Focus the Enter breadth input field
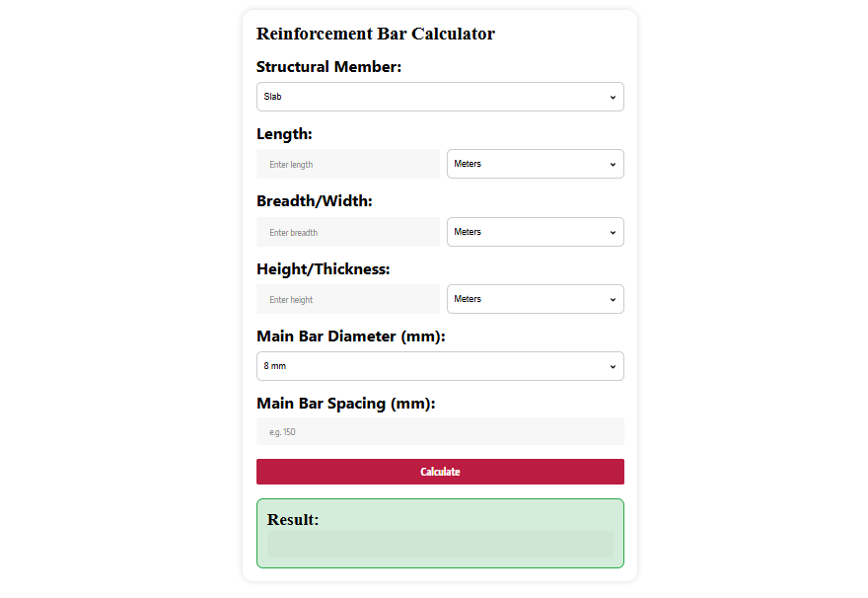 tap(348, 232)
